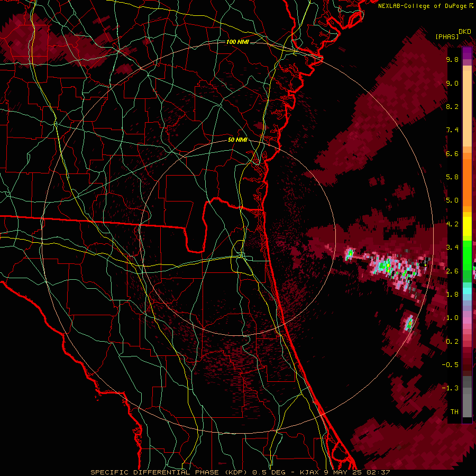Click the 50 NMI range ring label
476x476 pixels.
[x=237, y=140]
